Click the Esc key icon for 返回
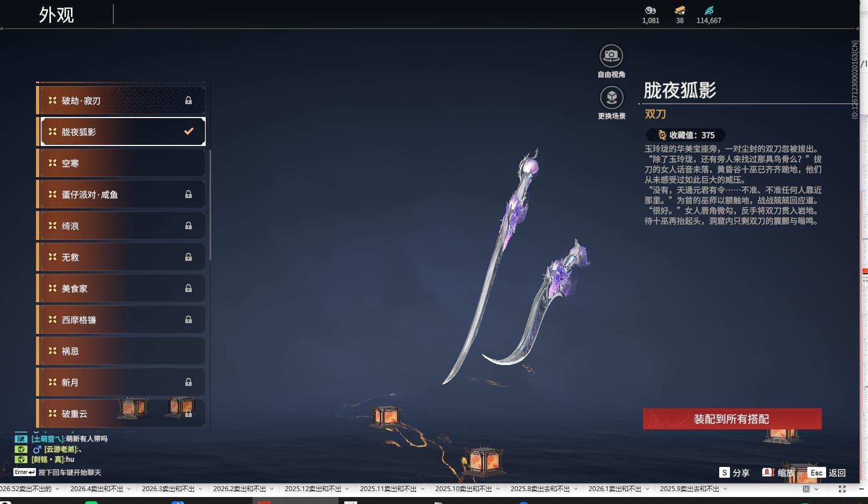868x504 pixels. tap(816, 472)
